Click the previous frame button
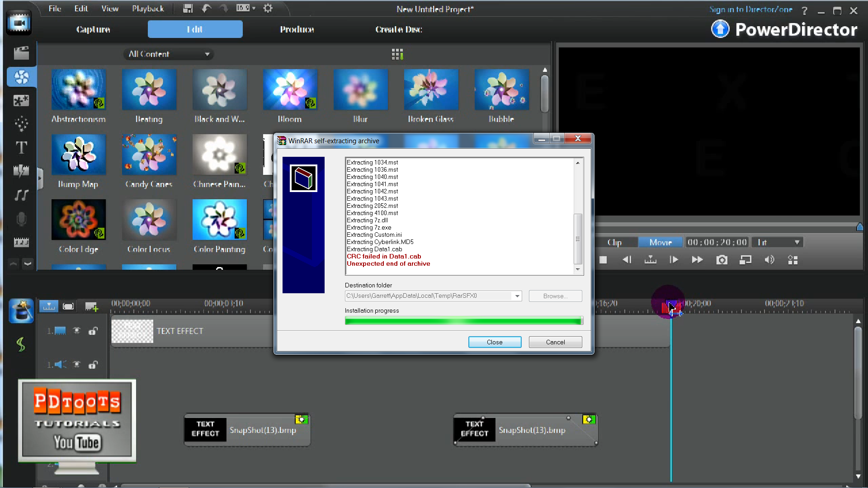Viewport: 868px width, 488px height. point(627,260)
